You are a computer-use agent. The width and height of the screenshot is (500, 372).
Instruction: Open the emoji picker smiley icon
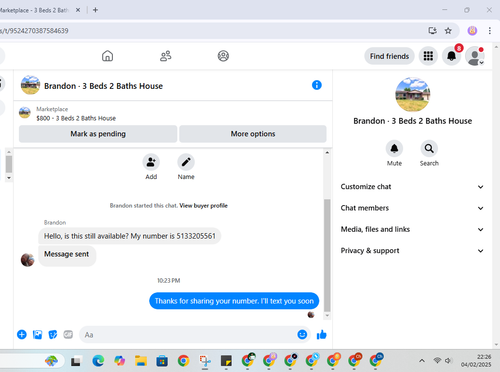click(x=302, y=334)
